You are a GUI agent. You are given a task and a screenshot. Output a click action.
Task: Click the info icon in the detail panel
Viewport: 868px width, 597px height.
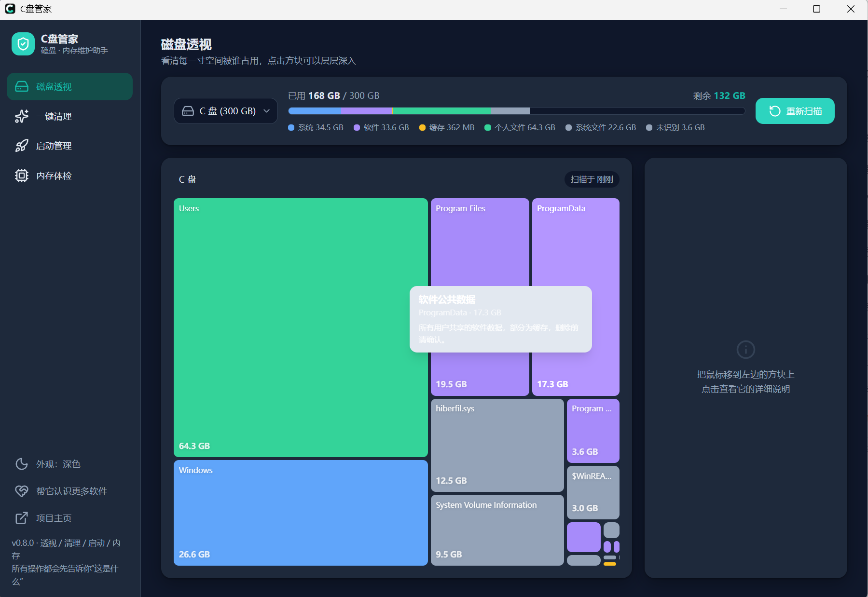(x=745, y=350)
